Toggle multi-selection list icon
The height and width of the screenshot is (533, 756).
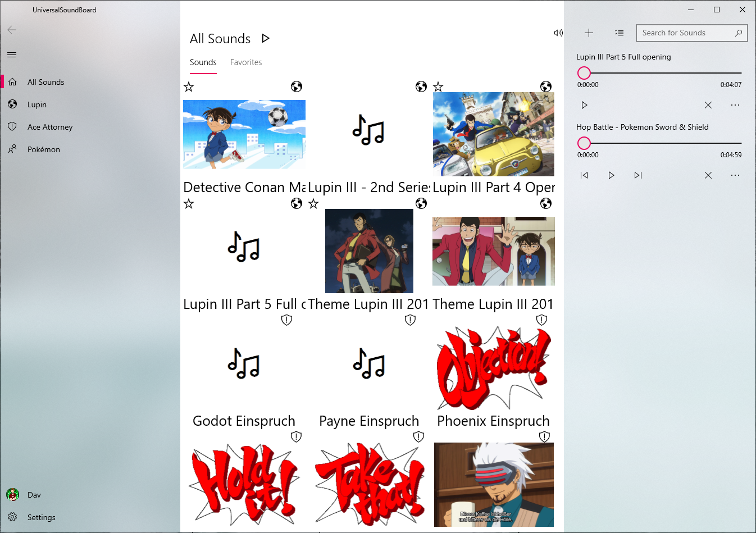[619, 33]
